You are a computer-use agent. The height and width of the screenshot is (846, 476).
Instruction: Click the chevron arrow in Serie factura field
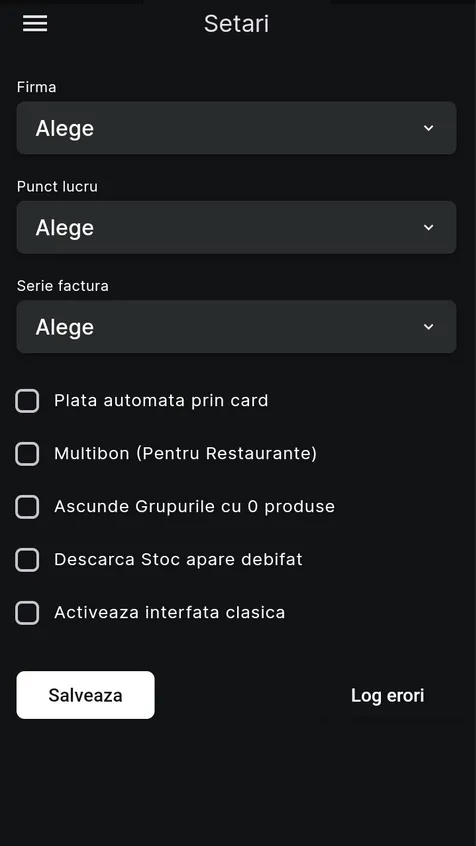[x=429, y=326]
